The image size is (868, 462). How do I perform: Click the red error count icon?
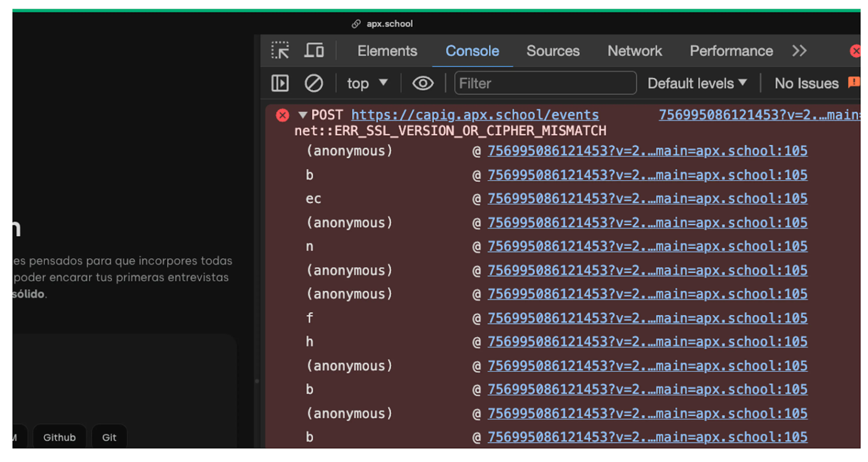point(856,51)
